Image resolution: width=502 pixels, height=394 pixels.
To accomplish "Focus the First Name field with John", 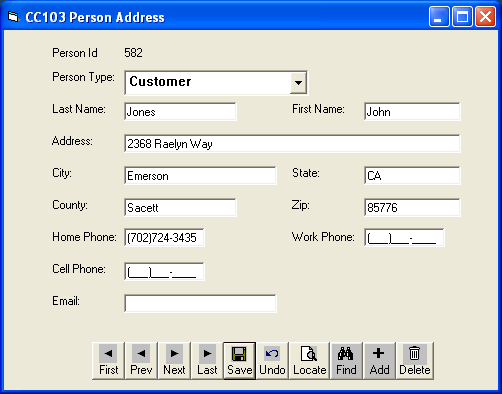I will coord(412,112).
